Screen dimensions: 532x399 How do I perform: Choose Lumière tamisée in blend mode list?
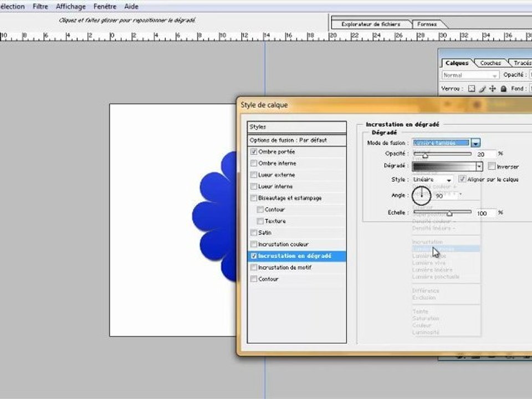point(446,249)
